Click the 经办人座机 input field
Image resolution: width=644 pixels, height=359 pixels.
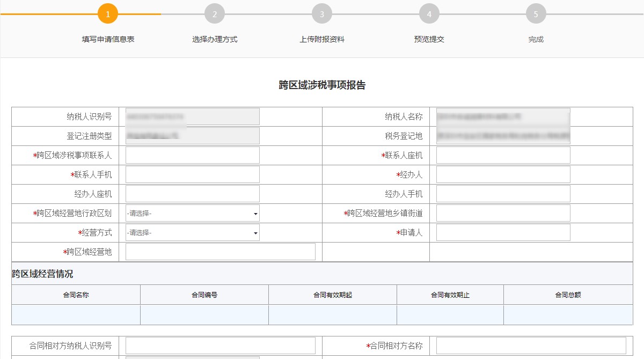coord(192,194)
